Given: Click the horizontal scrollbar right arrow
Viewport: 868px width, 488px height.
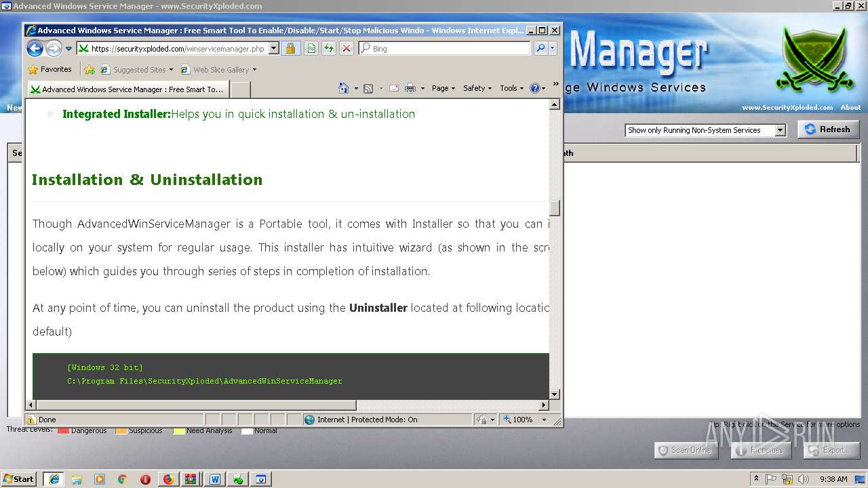Looking at the screenshot, I should 543,405.
